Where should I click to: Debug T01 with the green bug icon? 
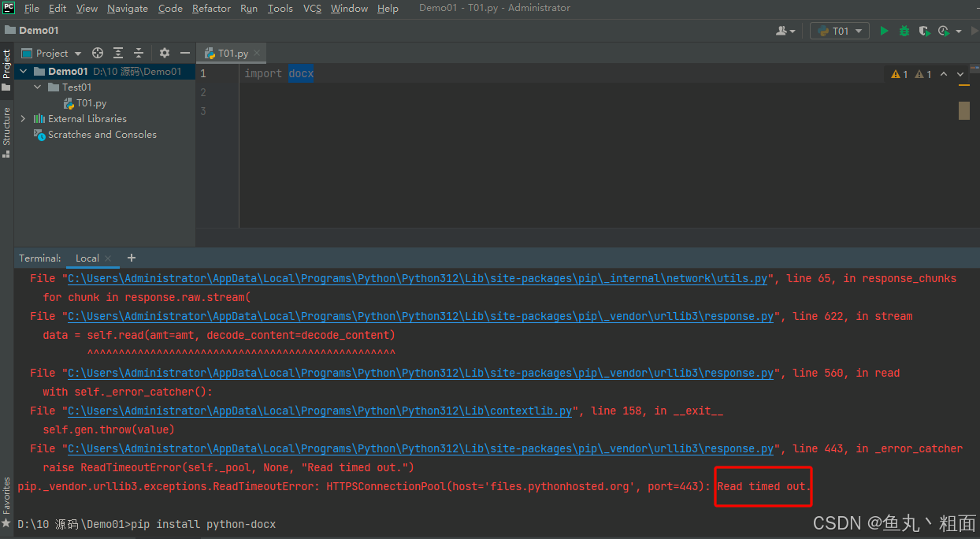[904, 31]
